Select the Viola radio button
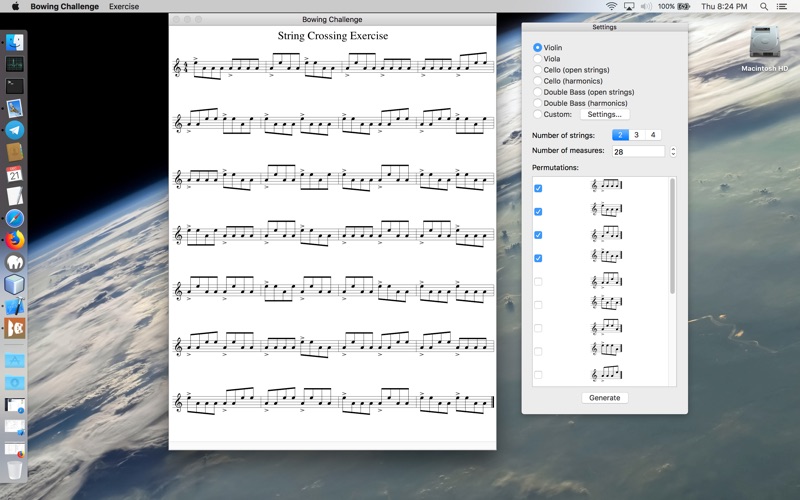The height and width of the screenshot is (500, 800). click(x=537, y=59)
